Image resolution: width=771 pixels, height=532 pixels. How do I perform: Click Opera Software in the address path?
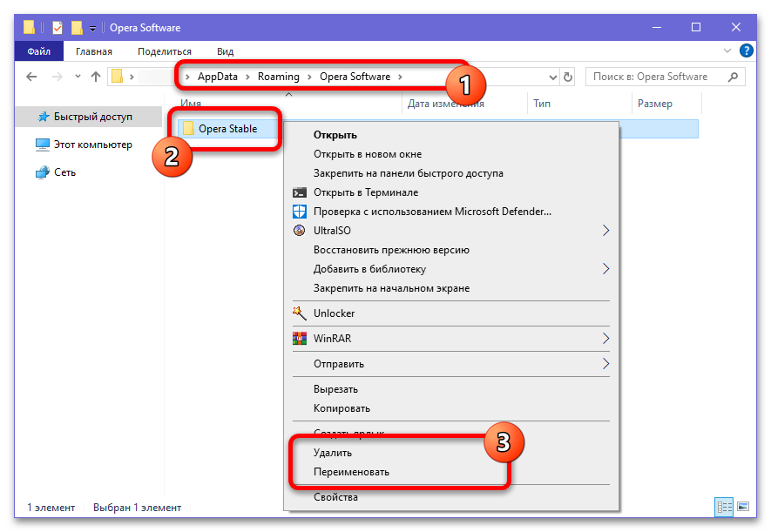point(355,77)
